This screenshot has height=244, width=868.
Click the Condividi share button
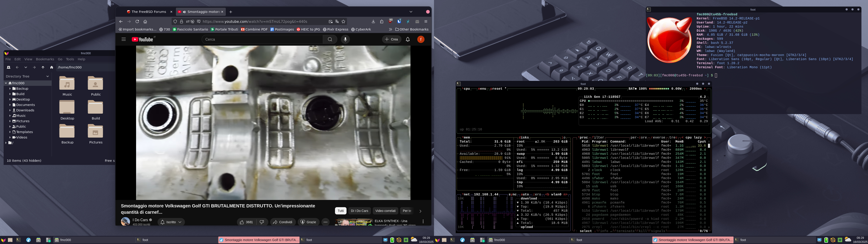(x=282, y=222)
